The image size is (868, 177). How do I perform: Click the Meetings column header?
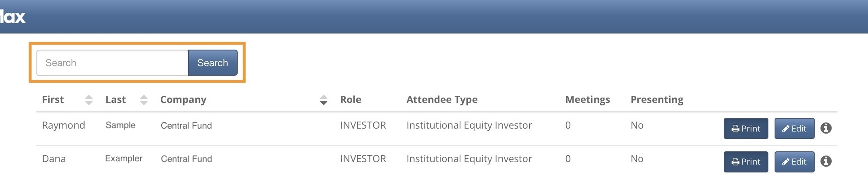click(587, 100)
